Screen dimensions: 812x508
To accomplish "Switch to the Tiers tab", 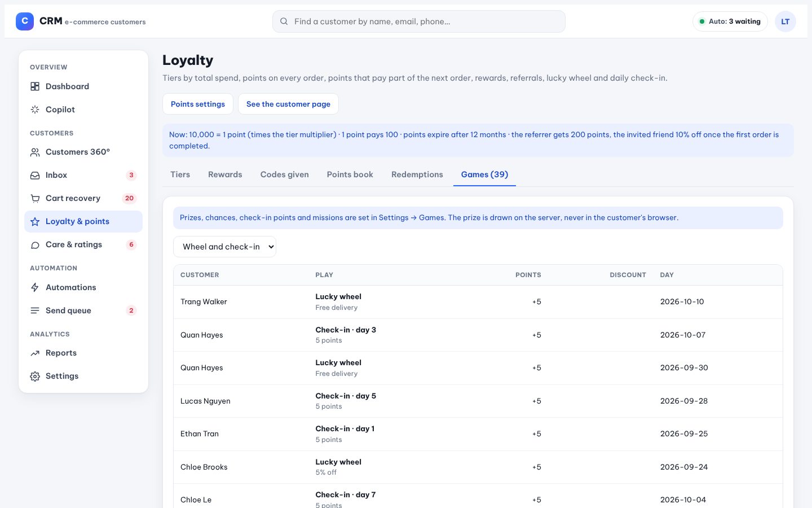I will 180,174.
